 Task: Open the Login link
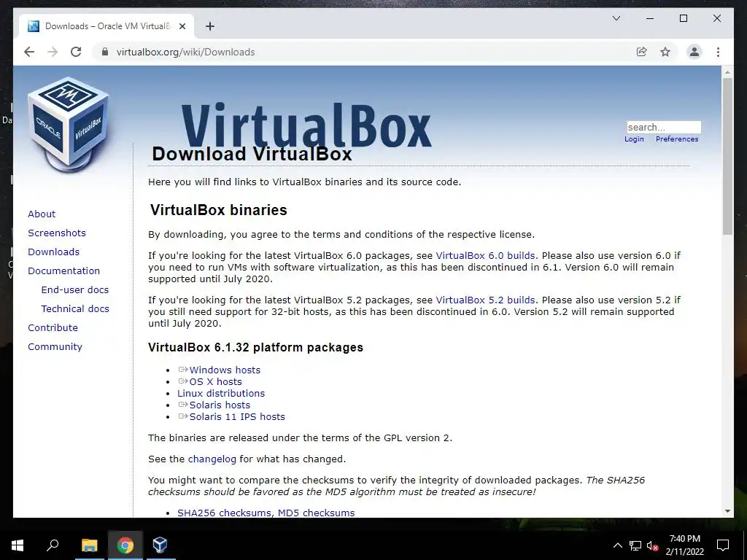pyautogui.click(x=634, y=139)
